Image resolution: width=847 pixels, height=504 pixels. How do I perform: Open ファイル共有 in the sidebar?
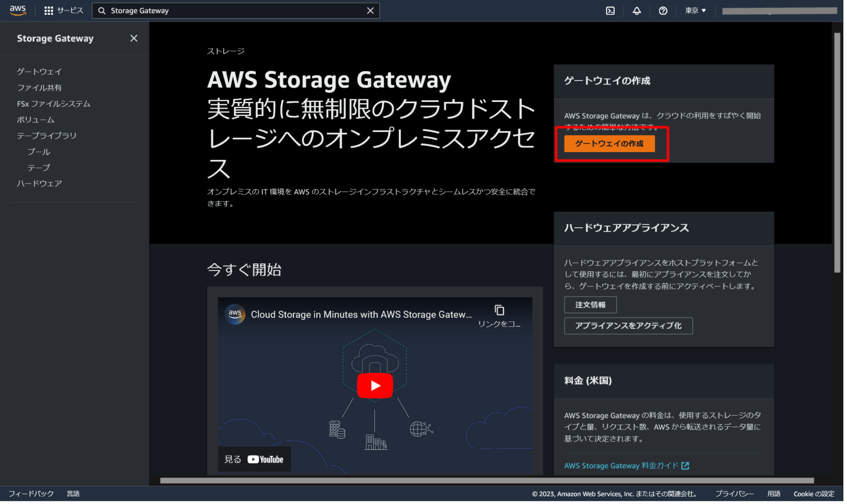pyautogui.click(x=39, y=88)
